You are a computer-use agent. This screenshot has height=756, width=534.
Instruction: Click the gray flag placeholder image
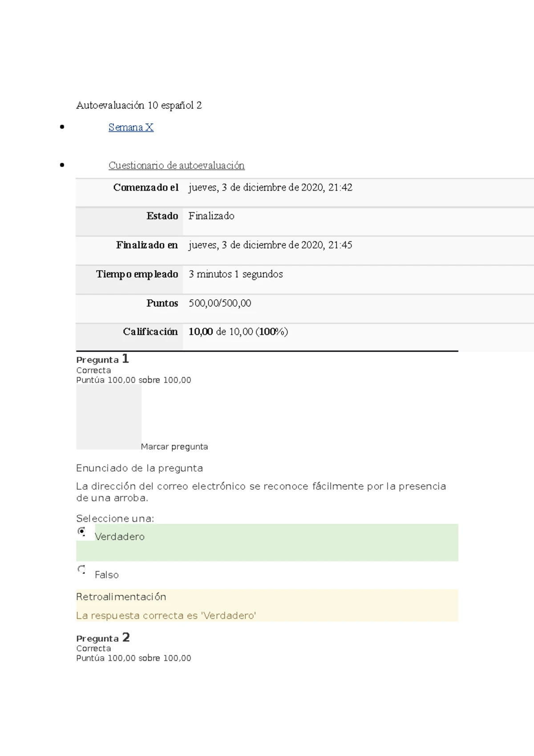click(109, 417)
